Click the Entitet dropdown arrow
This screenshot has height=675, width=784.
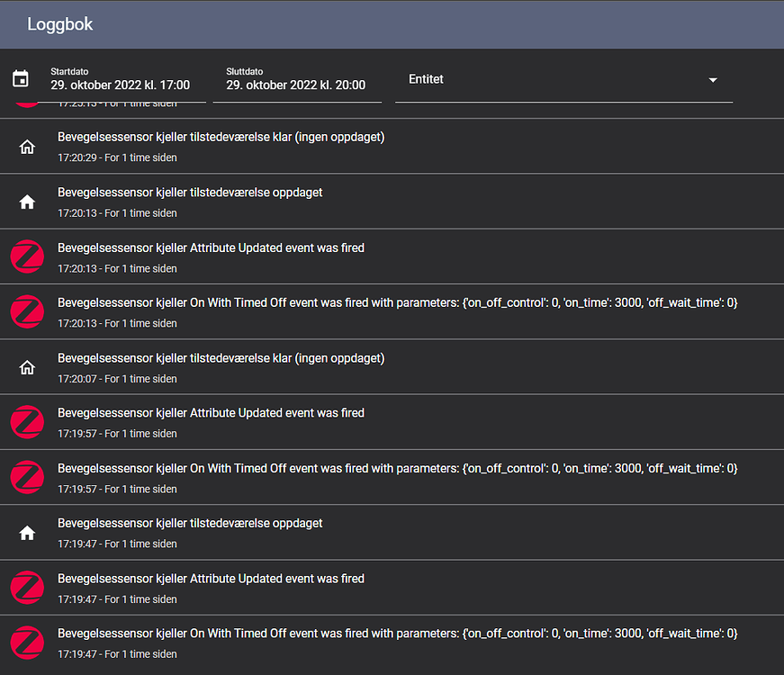point(713,79)
